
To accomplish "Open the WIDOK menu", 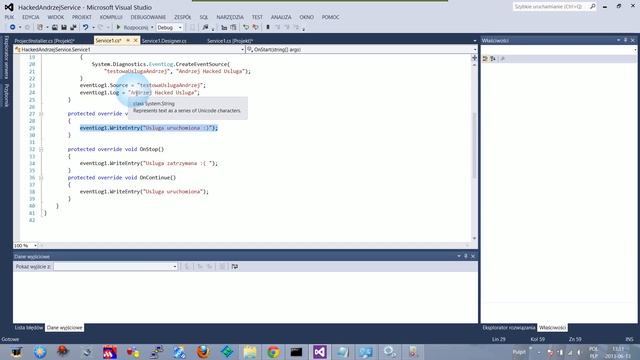I will point(56,17).
